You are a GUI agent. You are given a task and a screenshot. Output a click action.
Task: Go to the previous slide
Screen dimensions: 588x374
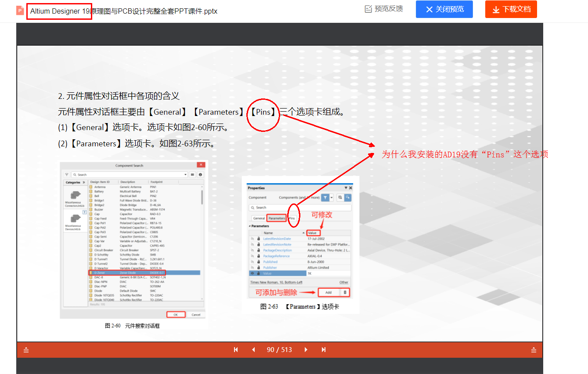click(x=253, y=350)
